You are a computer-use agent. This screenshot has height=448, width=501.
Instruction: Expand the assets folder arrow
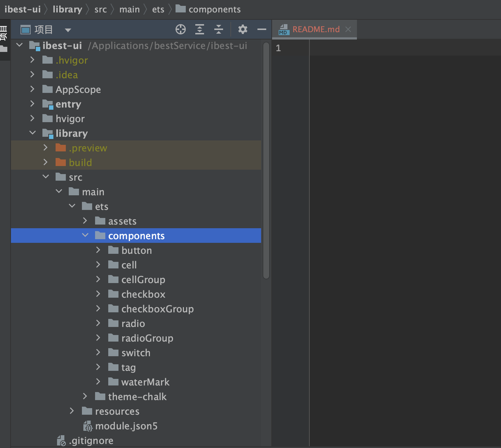85,221
